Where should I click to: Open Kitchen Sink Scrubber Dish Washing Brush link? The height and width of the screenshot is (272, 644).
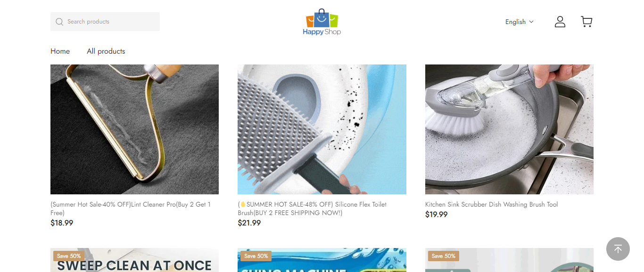492,204
